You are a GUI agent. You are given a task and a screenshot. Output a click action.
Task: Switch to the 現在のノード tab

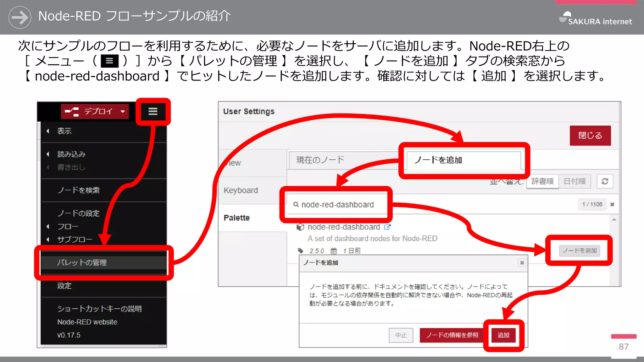coord(344,160)
